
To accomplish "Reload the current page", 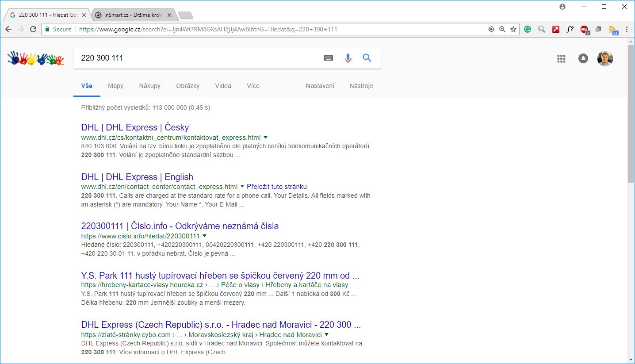I will tap(33, 29).
